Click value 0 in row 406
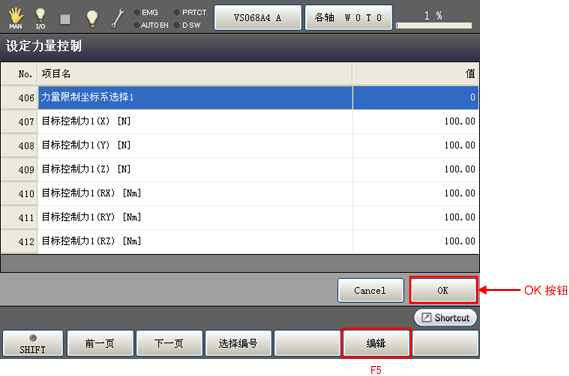The height and width of the screenshot is (376, 569). (416, 97)
